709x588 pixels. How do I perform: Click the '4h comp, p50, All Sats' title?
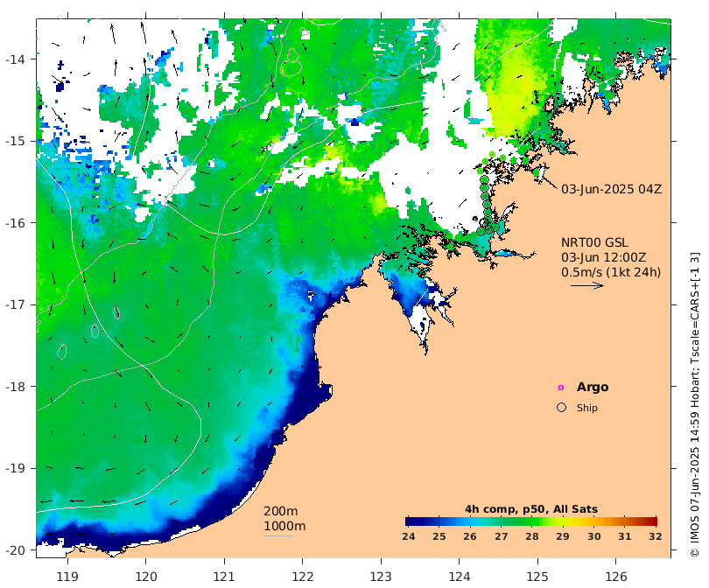click(531, 509)
